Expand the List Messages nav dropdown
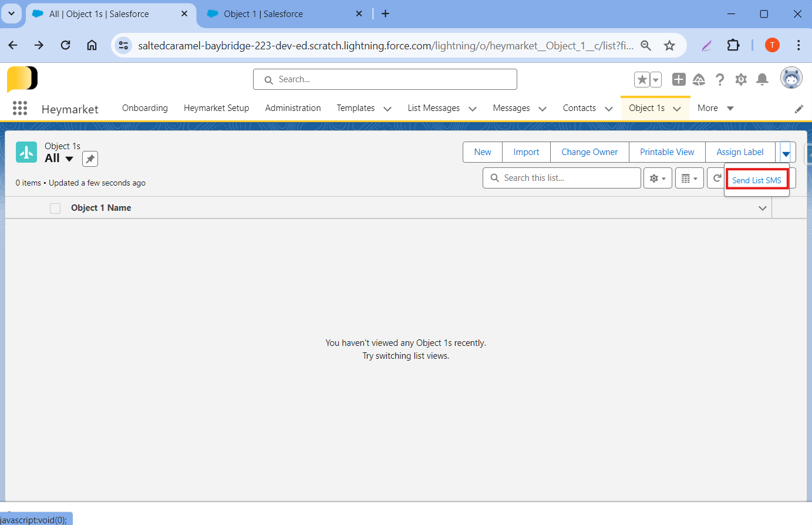This screenshot has height=525, width=812. click(x=473, y=109)
